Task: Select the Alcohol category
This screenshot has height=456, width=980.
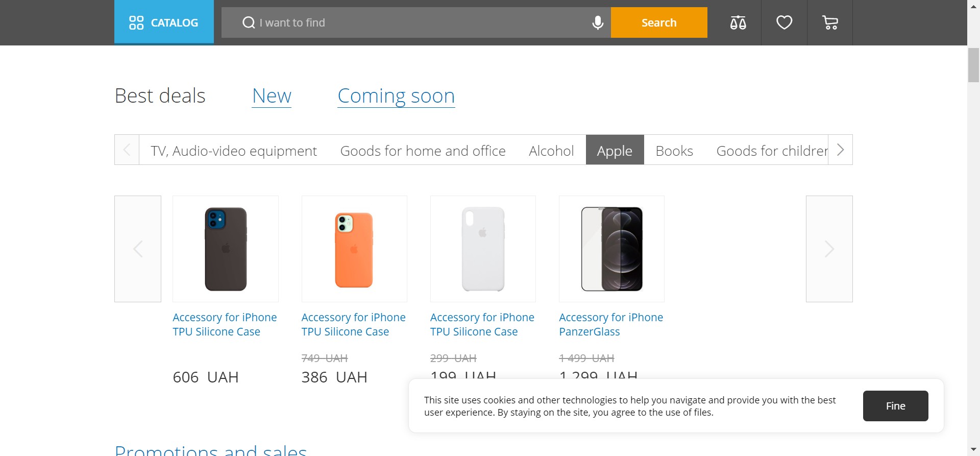Action: click(551, 151)
